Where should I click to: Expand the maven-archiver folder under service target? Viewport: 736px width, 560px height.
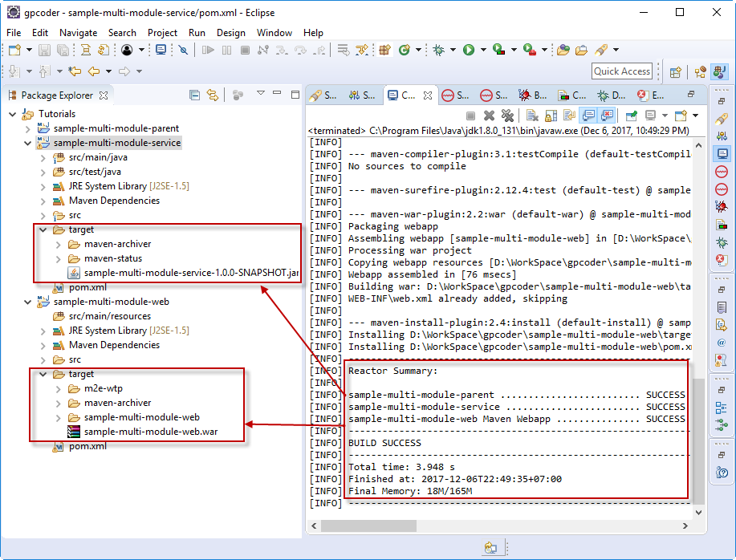pyautogui.click(x=59, y=244)
